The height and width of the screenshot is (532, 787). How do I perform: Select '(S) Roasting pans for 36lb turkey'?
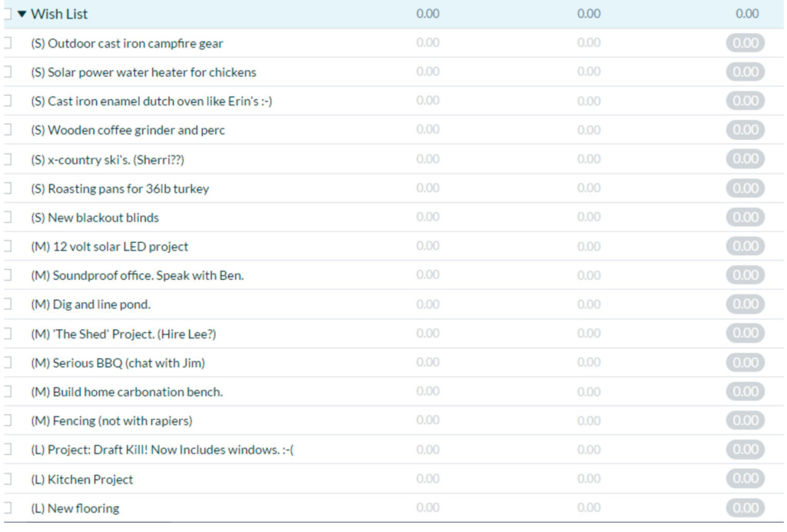pyautogui.click(x=120, y=188)
